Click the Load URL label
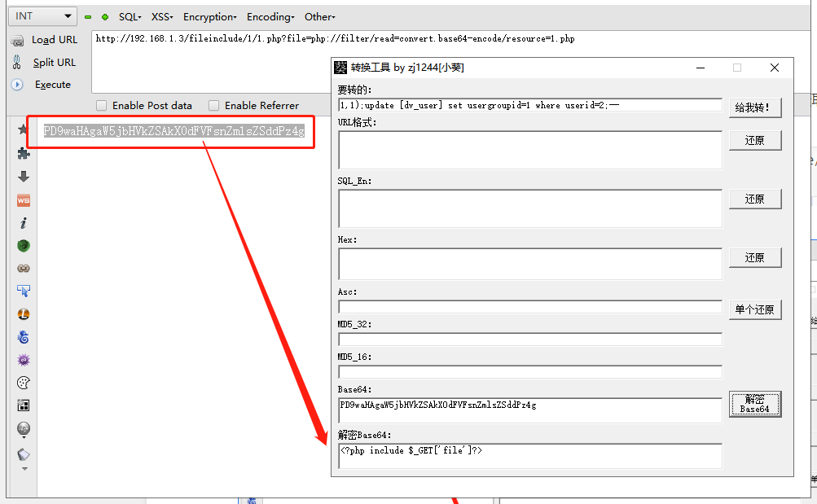The width and height of the screenshot is (817, 504). coord(55,40)
